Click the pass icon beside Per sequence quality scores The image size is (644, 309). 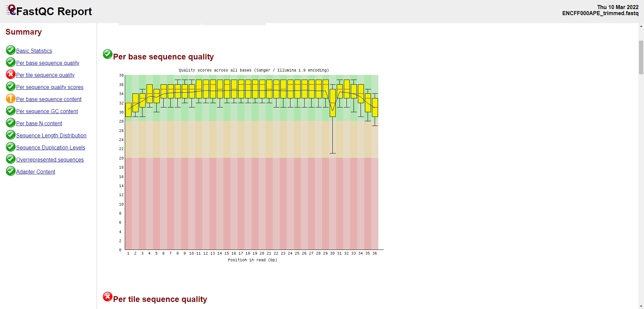11,86
